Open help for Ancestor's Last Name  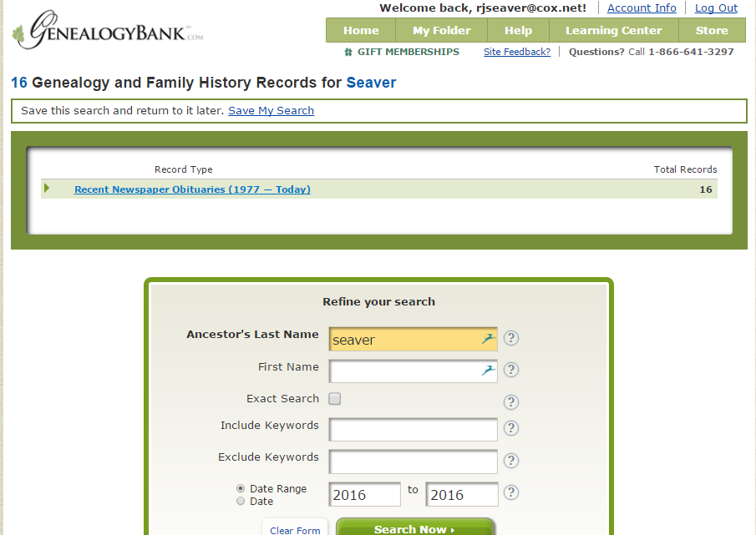(x=510, y=338)
